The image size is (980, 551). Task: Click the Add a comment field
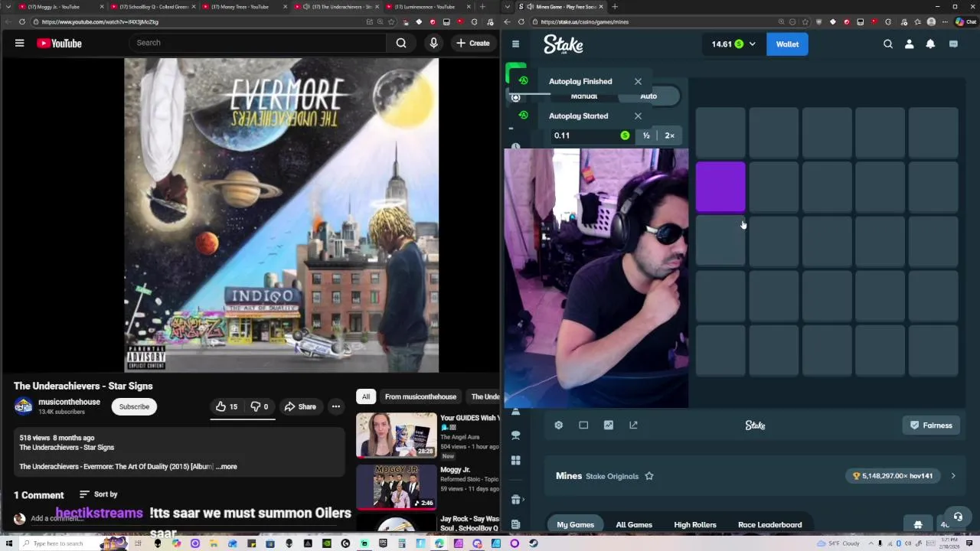56,518
